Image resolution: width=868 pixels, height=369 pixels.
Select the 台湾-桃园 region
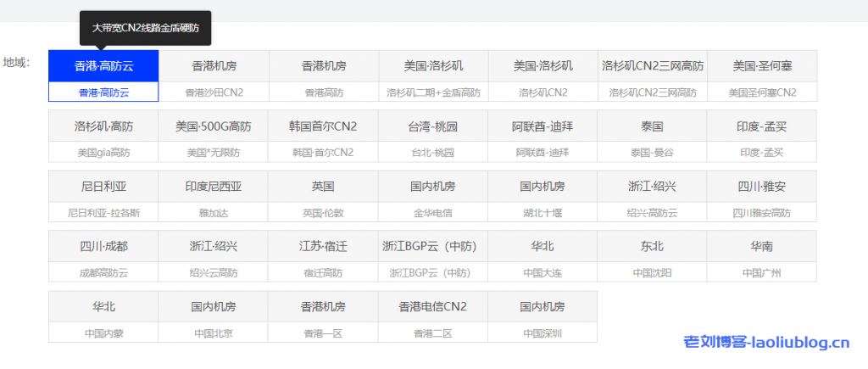[433, 137]
